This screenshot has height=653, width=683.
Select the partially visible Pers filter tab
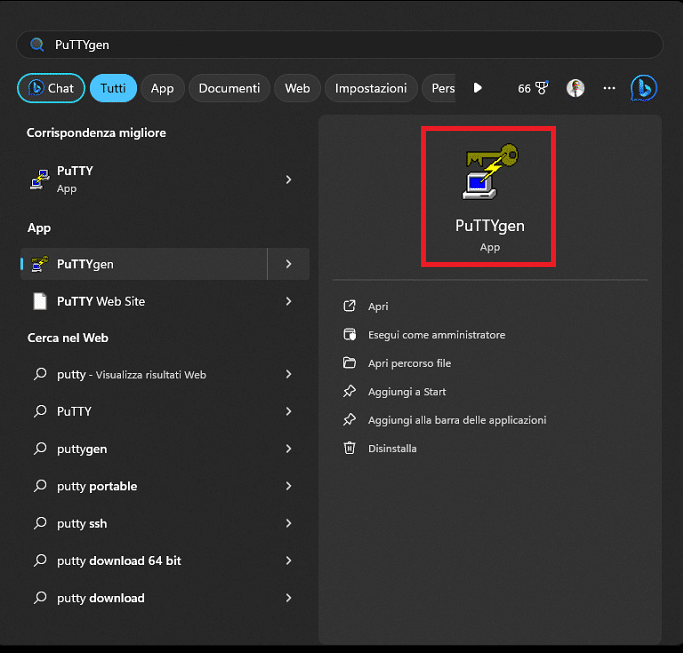pos(439,88)
